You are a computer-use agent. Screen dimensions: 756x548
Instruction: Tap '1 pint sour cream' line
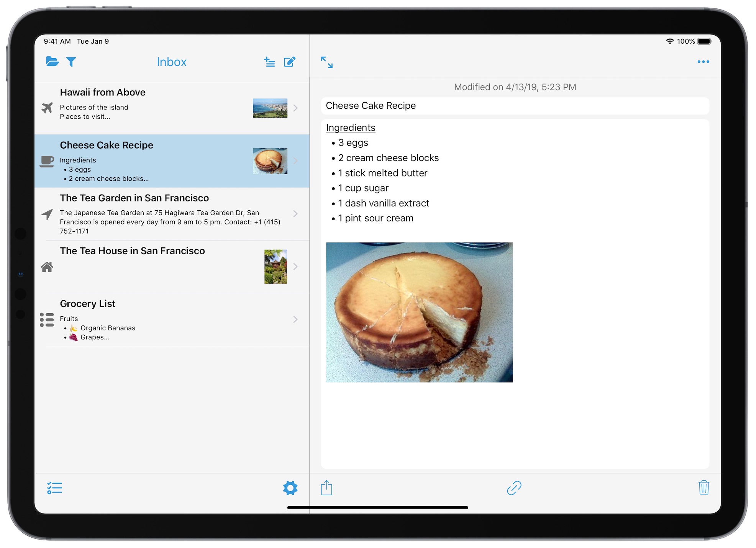[376, 218]
